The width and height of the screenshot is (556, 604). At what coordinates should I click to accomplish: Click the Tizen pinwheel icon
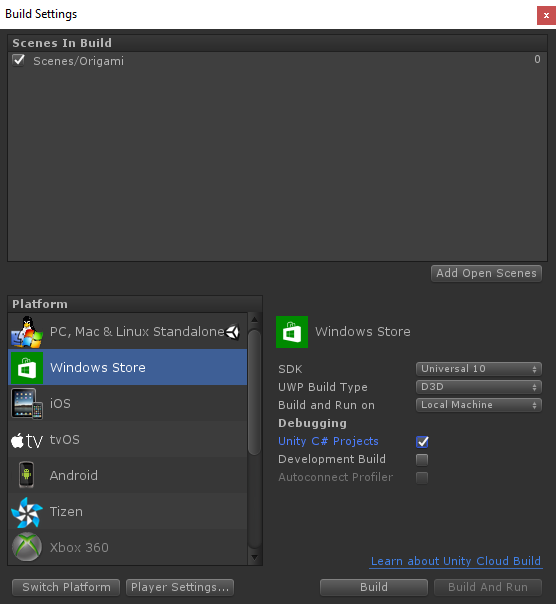(27, 512)
